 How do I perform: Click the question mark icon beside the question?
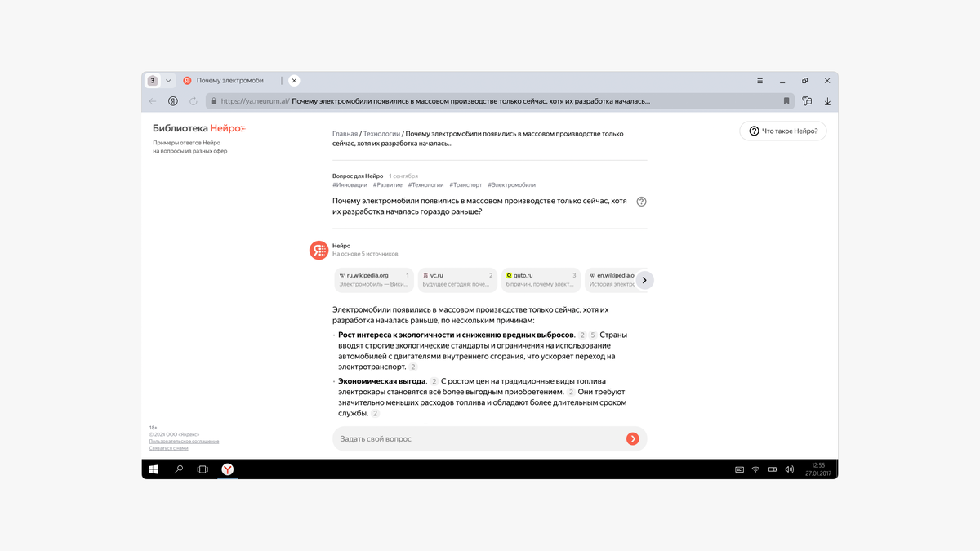pyautogui.click(x=642, y=202)
